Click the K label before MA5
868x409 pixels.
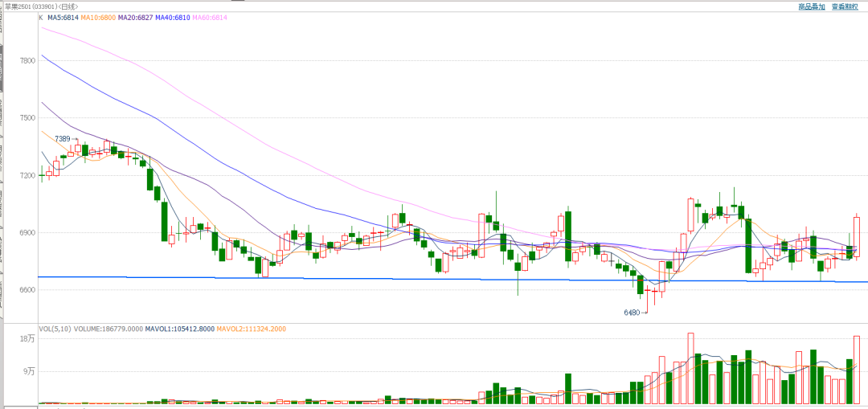(41, 18)
